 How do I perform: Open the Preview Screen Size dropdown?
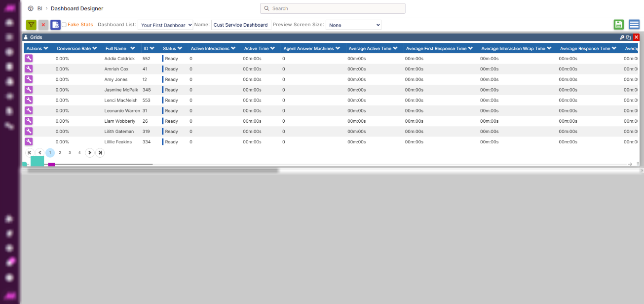353,25
